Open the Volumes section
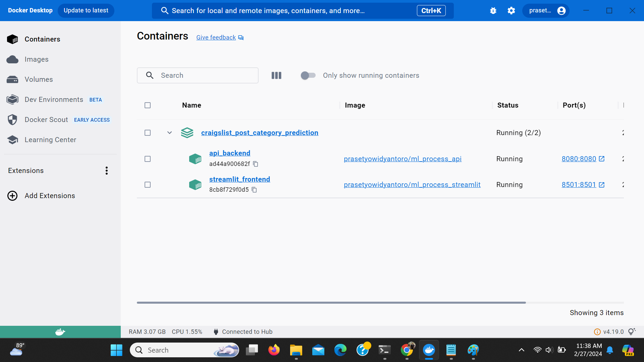Screen dimensions: 644x362 pyautogui.click(x=38, y=79)
